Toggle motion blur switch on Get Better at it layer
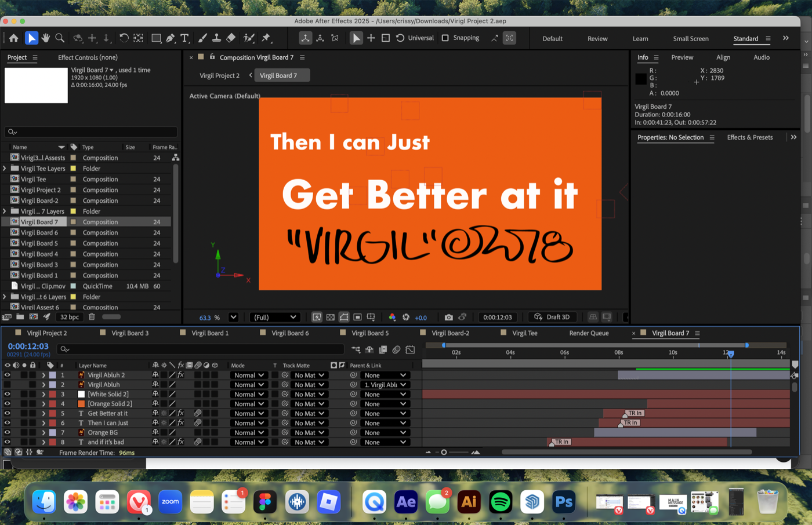812x525 pixels. coord(198,414)
